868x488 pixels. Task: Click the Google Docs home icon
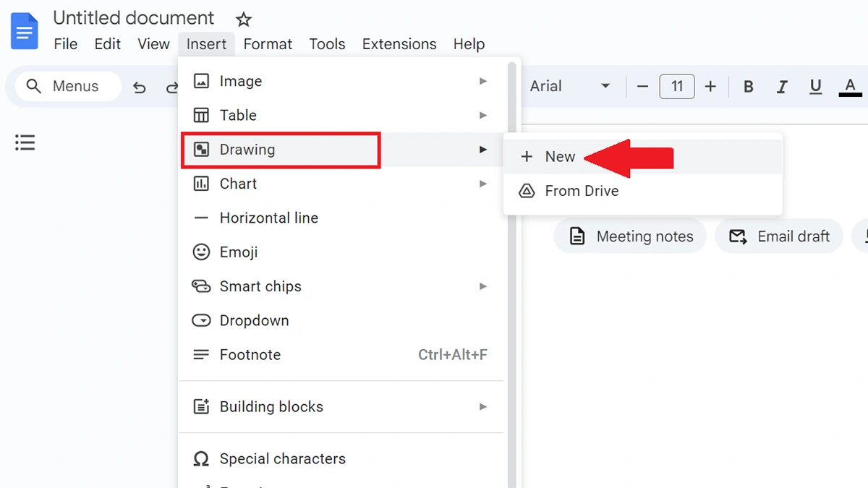(25, 31)
